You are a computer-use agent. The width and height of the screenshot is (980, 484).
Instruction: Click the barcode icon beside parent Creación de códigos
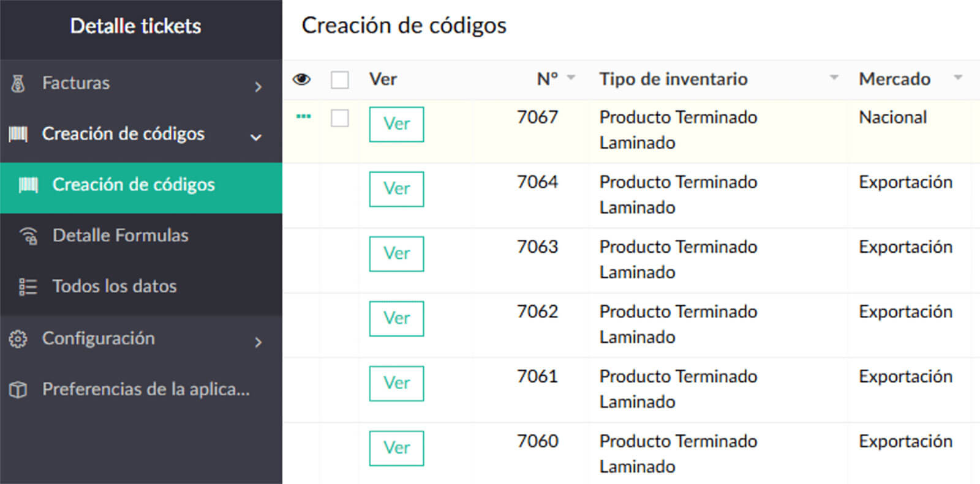tap(18, 134)
